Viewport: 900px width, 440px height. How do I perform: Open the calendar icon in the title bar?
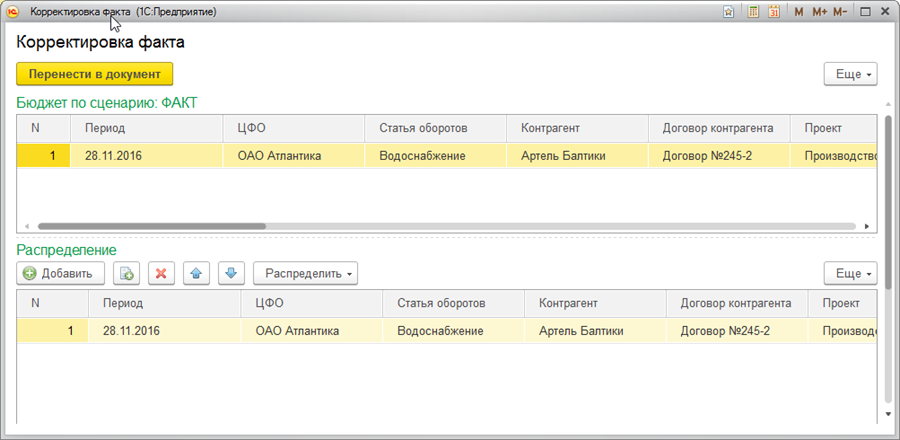click(773, 12)
